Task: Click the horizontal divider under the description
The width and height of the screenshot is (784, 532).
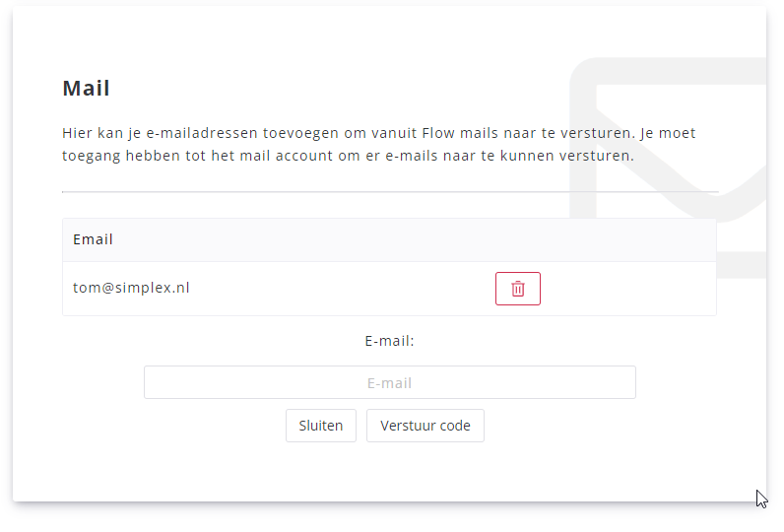Action: point(389,191)
